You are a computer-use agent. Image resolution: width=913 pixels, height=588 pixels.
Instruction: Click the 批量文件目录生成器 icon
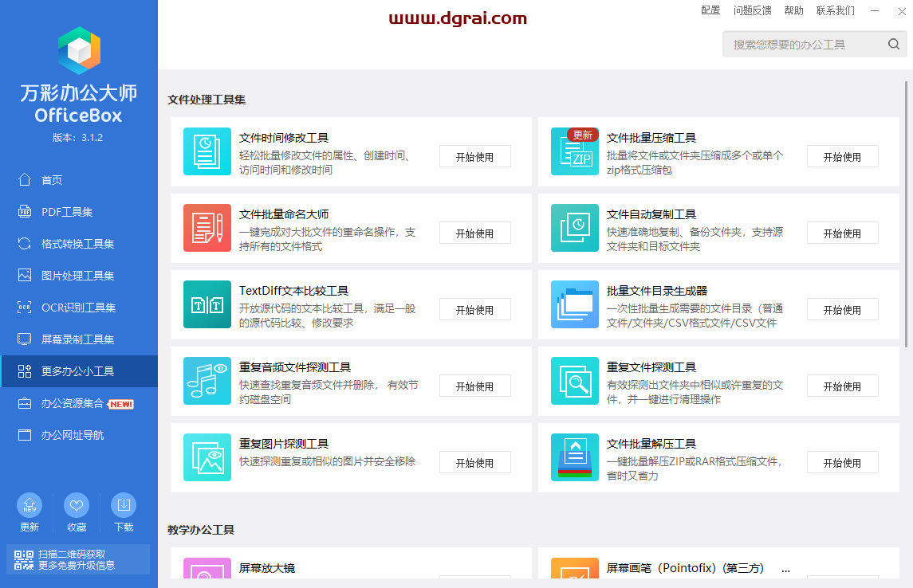point(575,304)
